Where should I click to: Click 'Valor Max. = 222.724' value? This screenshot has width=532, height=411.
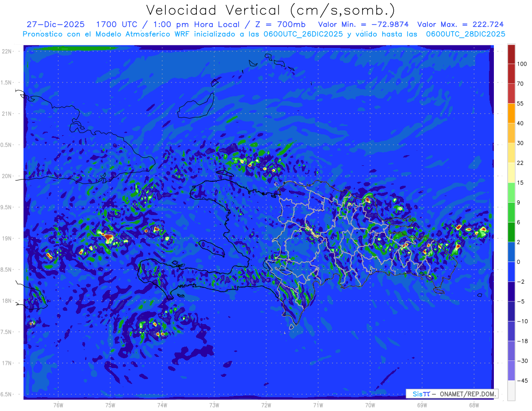coord(460,24)
